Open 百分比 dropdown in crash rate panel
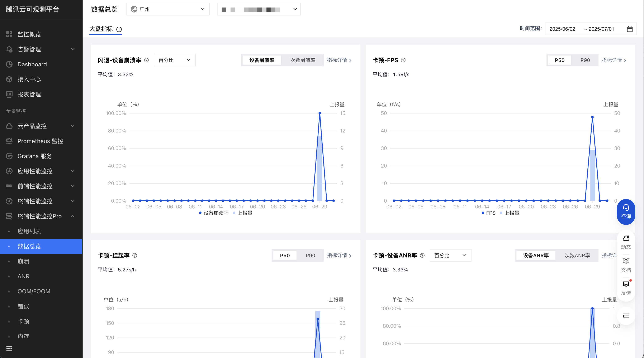 (x=175, y=60)
